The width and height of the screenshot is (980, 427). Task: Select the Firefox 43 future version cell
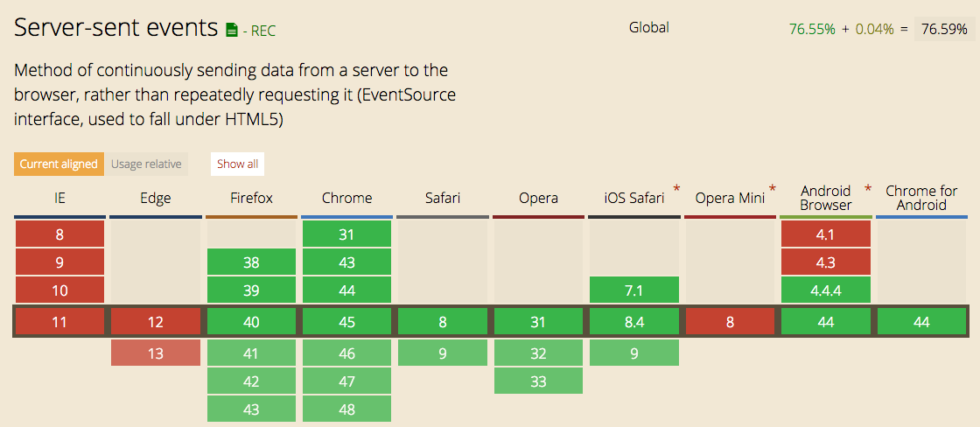pyautogui.click(x=251, y=409)
